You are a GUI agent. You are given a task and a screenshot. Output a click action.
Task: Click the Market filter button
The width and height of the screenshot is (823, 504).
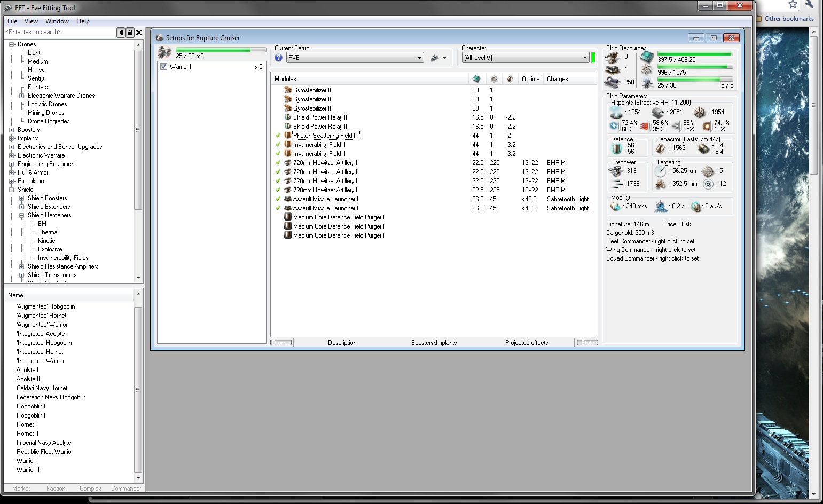click(x=21, y=489)
